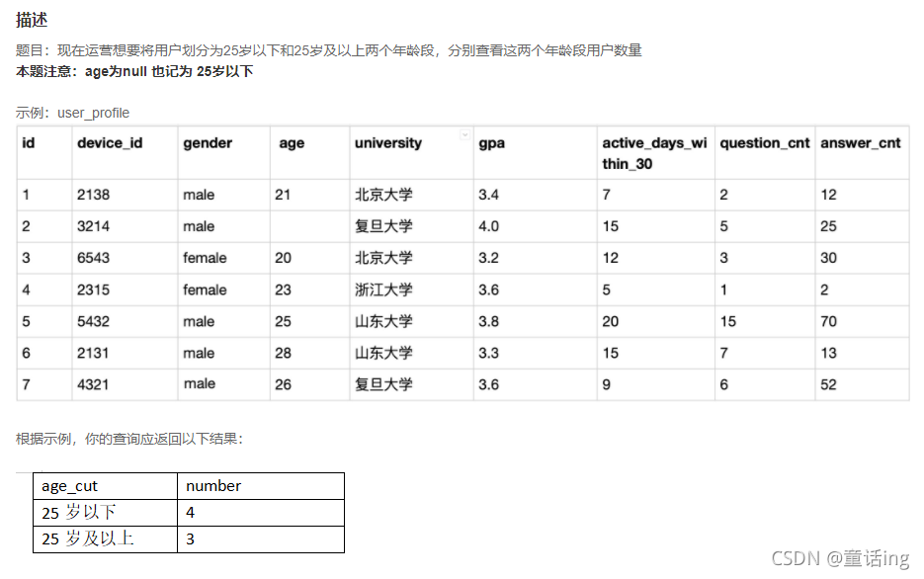Click the gpa value "3.4"
This screenshot has width=924, height=579.
488,195
